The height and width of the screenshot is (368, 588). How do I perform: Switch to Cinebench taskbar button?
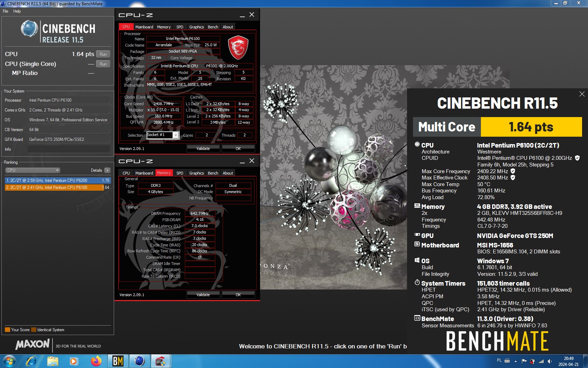(x=139, y=361)
